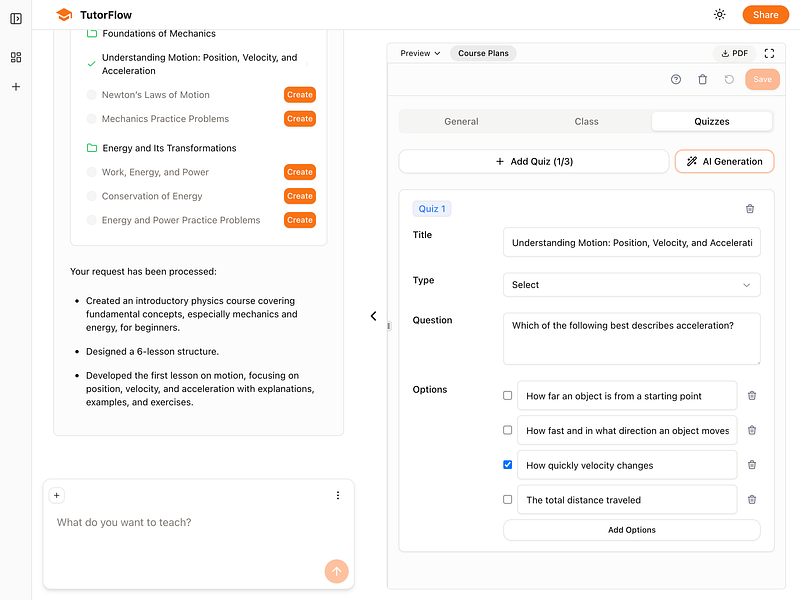Send message with orange arrow button
Viewport: 800px width, 600px height.
click(337, 571)
